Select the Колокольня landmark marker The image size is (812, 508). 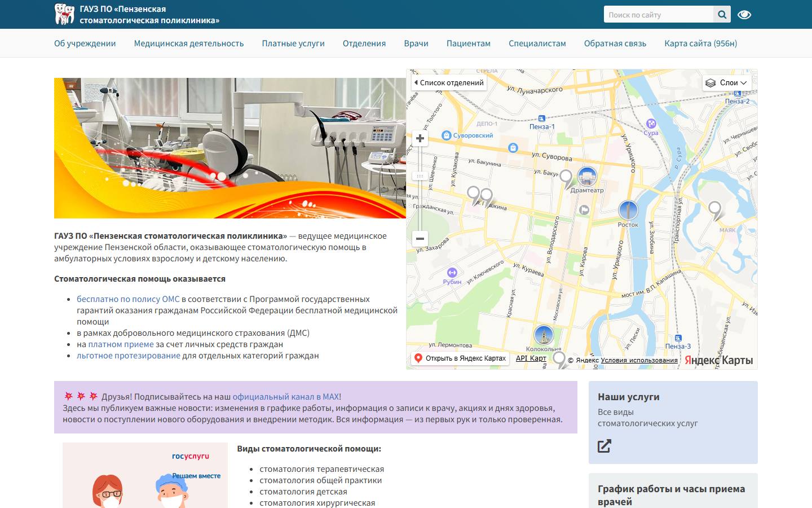[x=544, y=335]
